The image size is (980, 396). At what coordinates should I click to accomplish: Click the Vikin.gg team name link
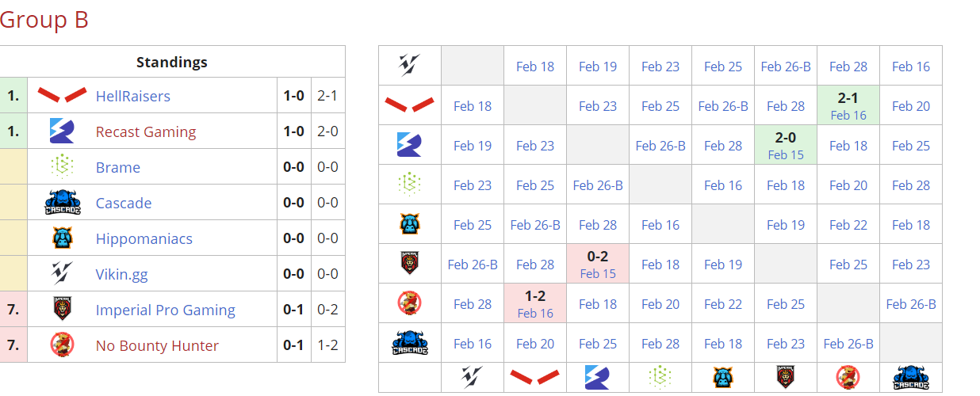coord(121,274)
